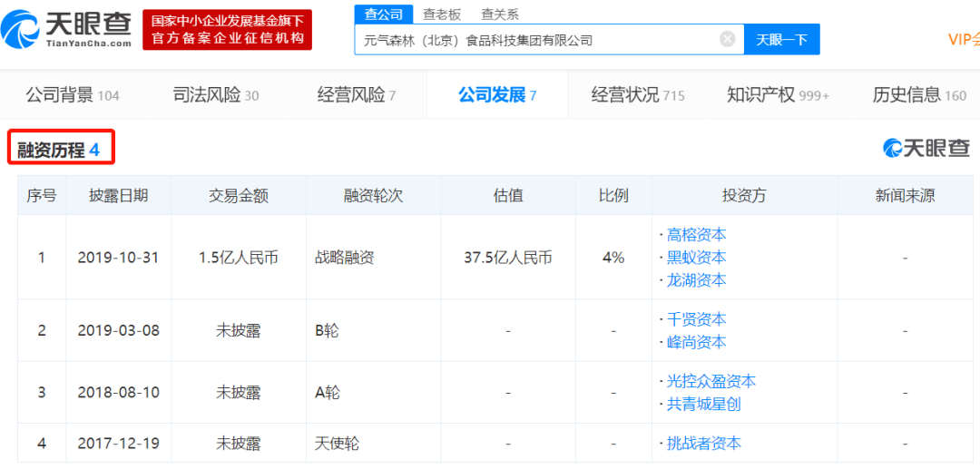The height and width of the screenshot is (469, 980).
Task: Select the 查关系 search tab
Action: coord(500,14)
